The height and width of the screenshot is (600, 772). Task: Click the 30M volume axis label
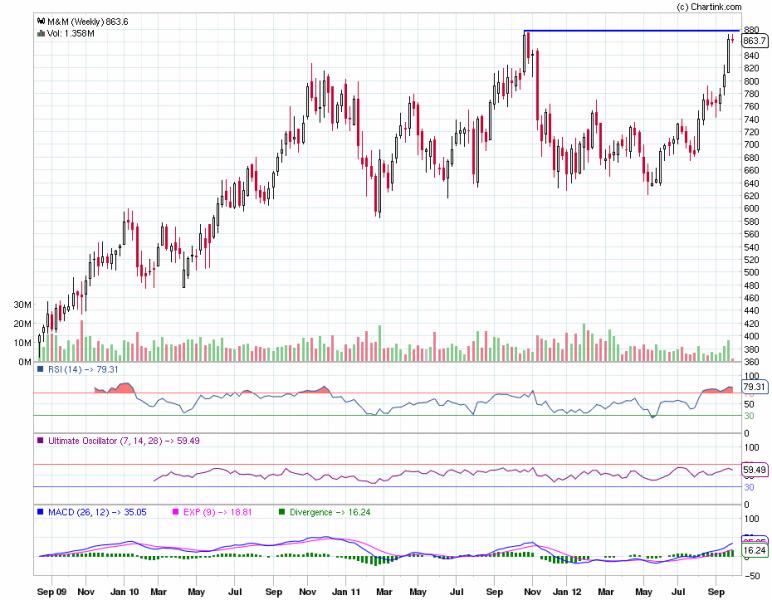coord(21,304)
